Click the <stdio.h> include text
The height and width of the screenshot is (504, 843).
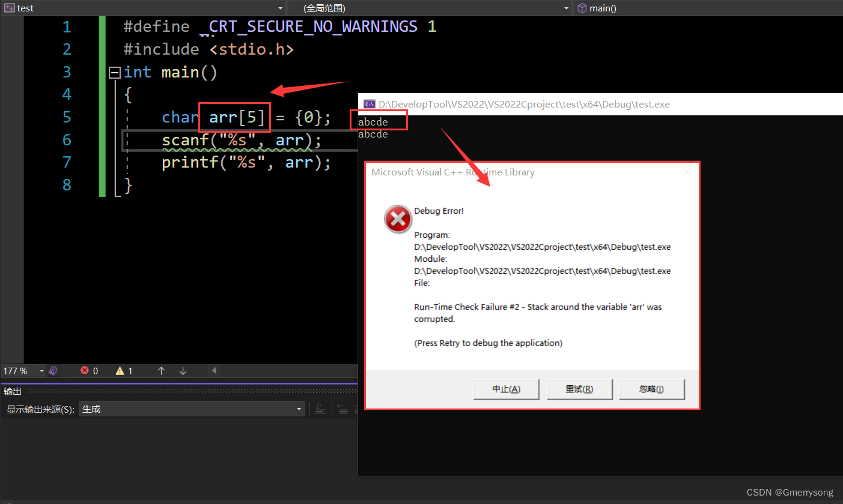click(x=252, y=49)
